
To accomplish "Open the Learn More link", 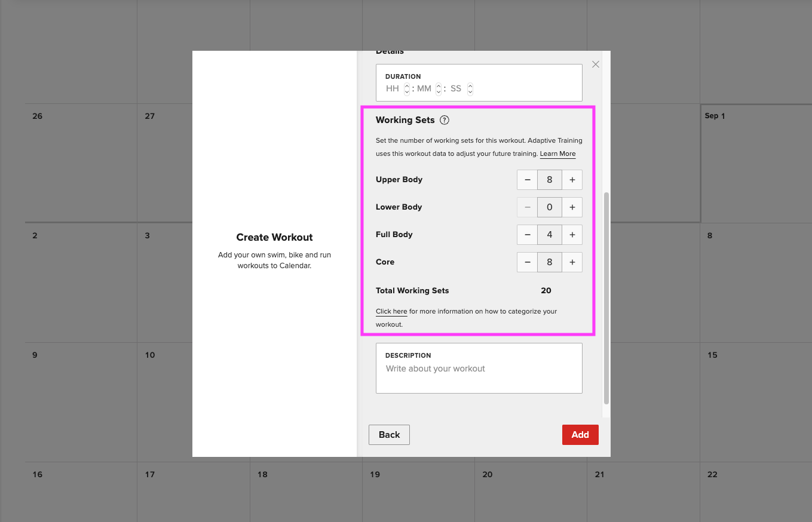I will (x=557, y=153).
